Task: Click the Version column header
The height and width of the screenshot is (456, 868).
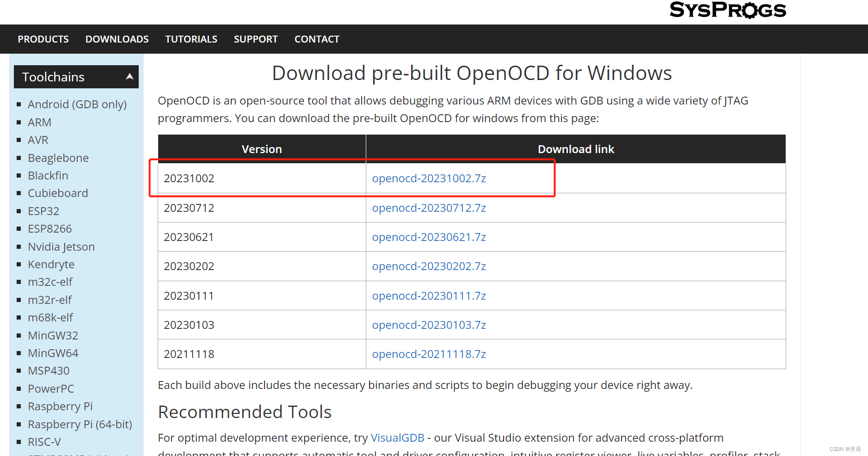Action: point(262,149)
